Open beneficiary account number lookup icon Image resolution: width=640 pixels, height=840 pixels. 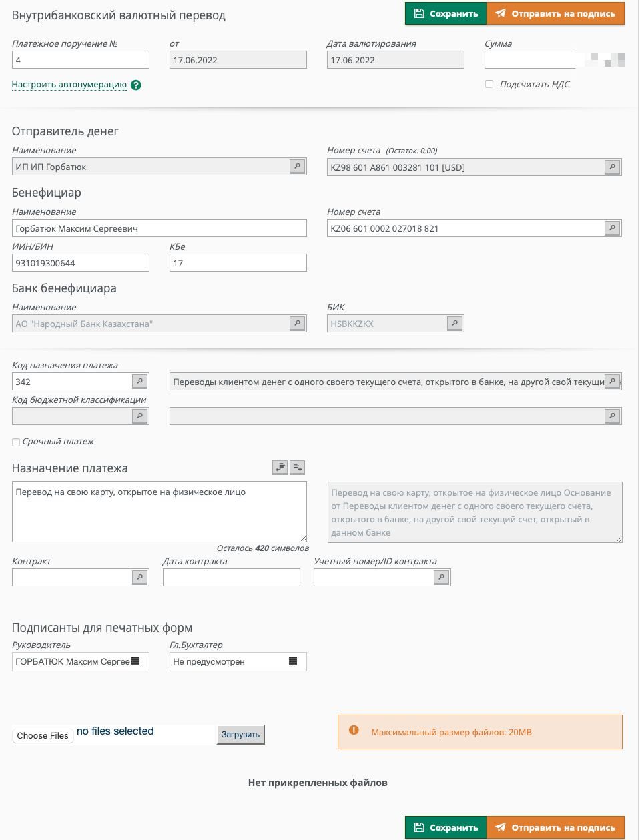tap(612, 228)
